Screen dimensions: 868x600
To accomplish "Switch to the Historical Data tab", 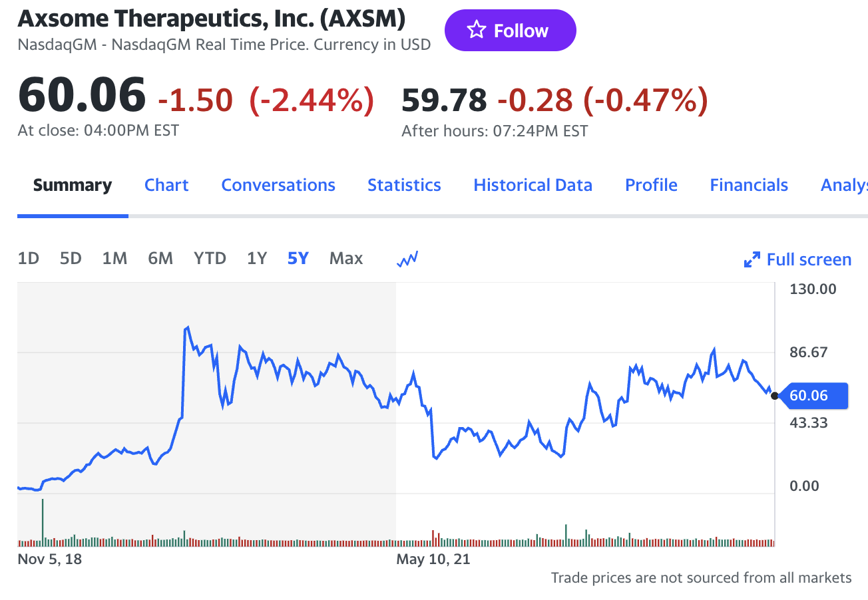I will [533, 185].
